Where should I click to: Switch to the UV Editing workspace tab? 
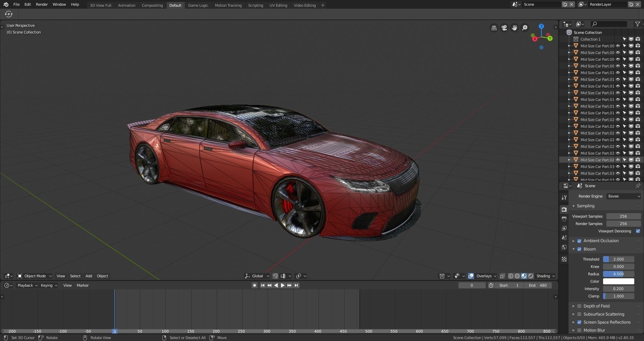[278, 5]
